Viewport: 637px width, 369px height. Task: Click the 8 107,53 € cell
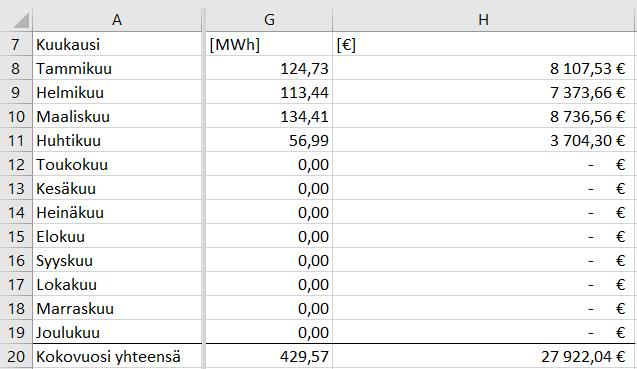click(x=483, y=68)
